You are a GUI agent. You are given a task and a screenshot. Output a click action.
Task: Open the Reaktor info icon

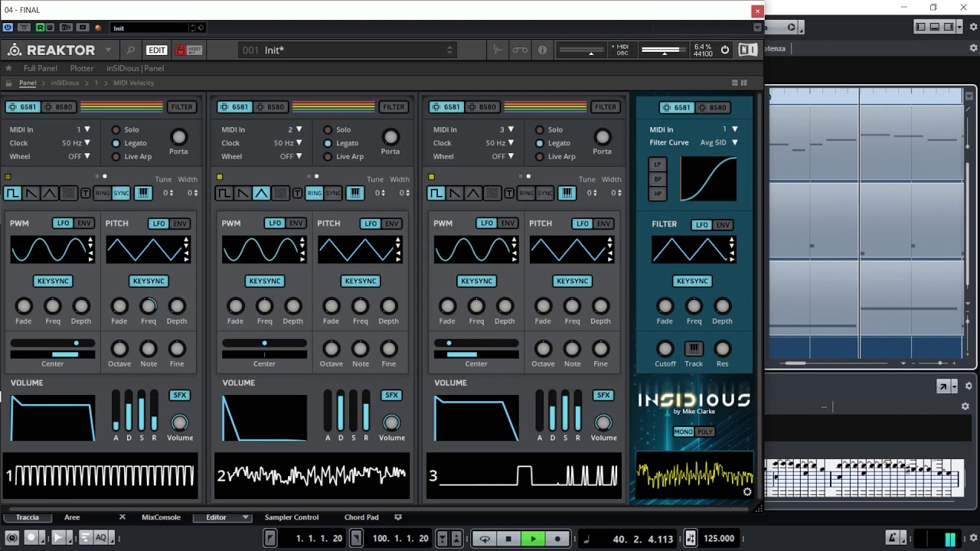click(542, 51)
